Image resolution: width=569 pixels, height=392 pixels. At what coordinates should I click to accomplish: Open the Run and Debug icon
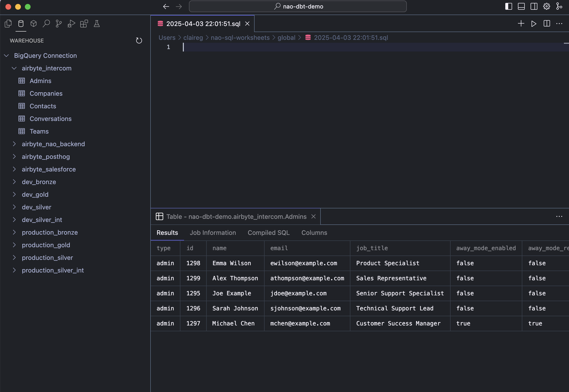pyautogui.click(x=71, y=24)
